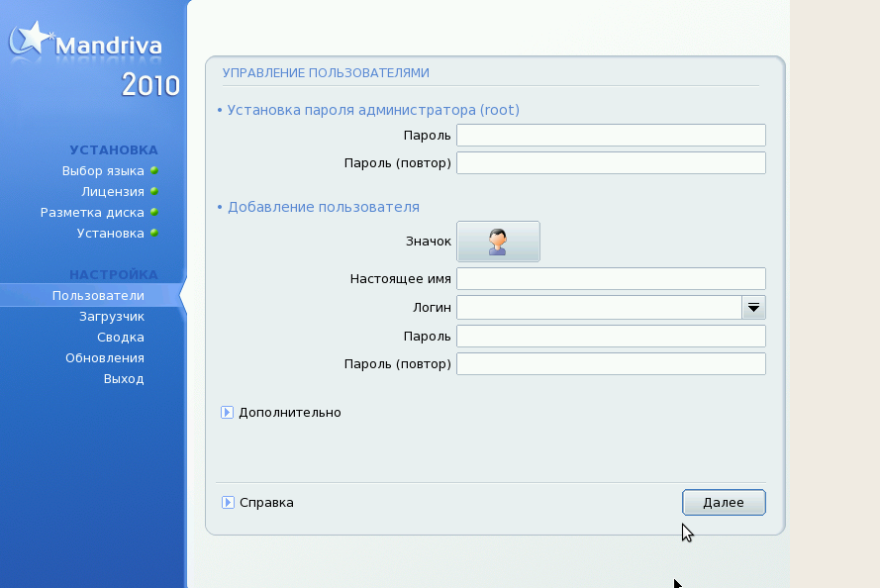Click the green dot beside Разметка диска

tap(154, 212)
